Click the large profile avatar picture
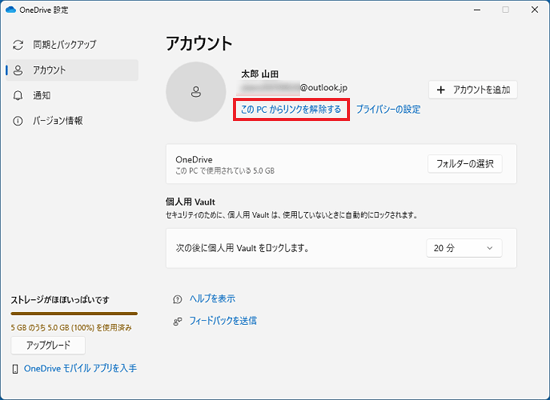Image resolution: width=550 pixels, height=400 pixels. click(x=196, y=92)
